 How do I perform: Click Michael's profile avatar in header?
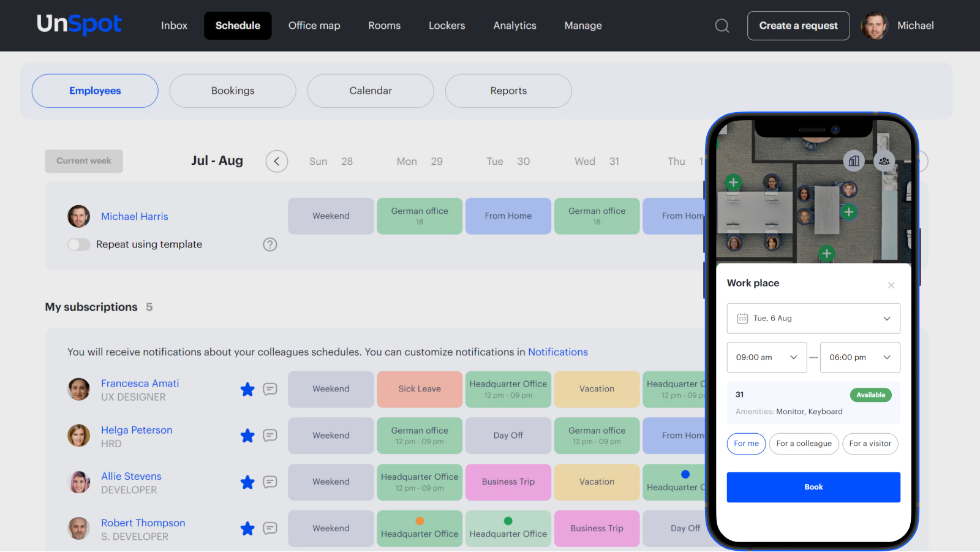[874, 26]
